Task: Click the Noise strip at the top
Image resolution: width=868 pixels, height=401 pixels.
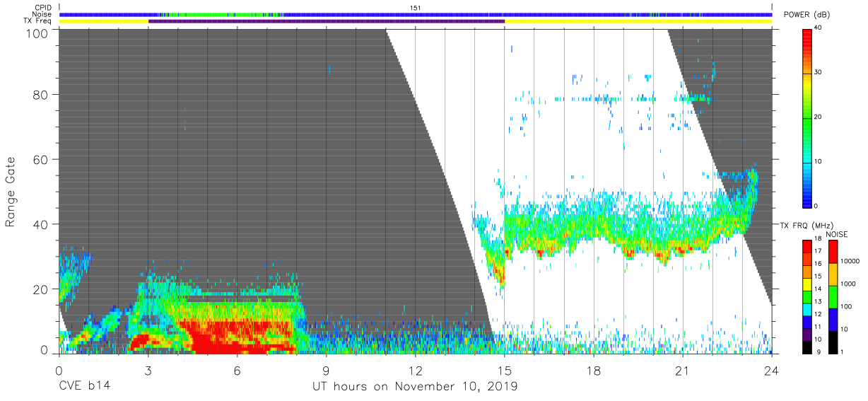Action: click(x=415, y=14)
